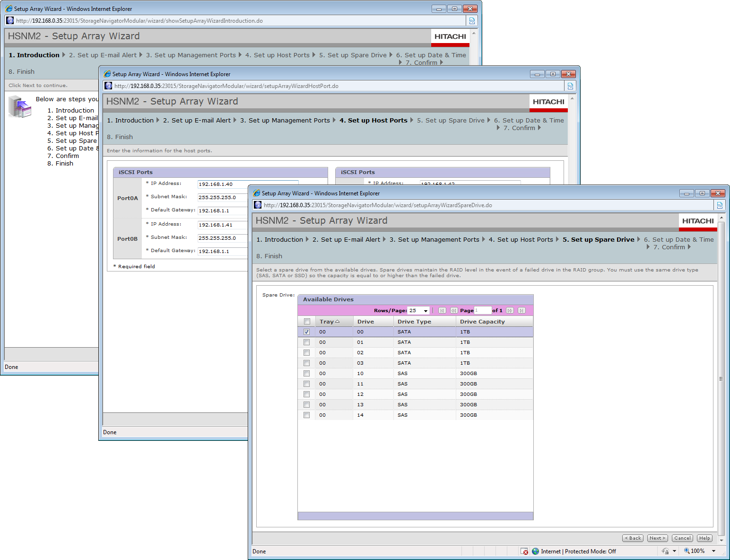Viewport: 730px width, 560px height.
Task: Uncheck drive 00 SATA 1TB checkbox
Action: [307, 332]
